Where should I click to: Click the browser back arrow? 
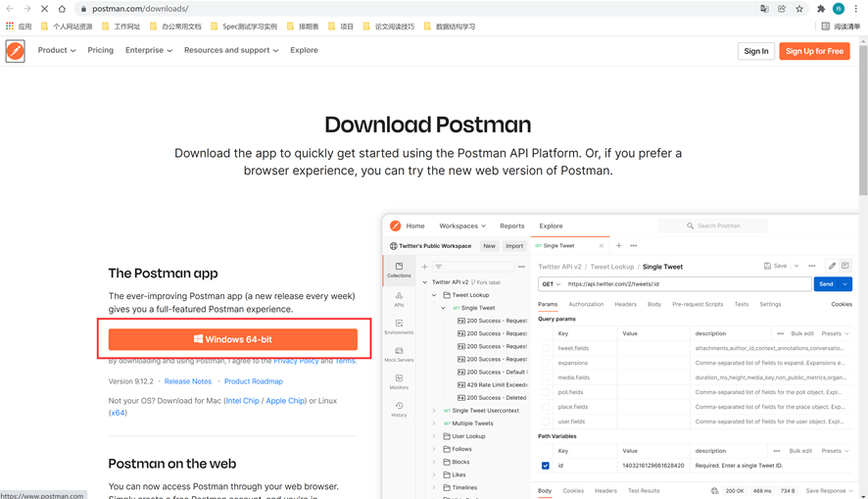tap(10, 9)
